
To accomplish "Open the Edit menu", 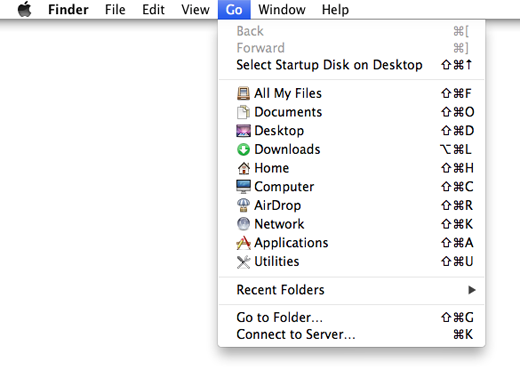I will 153,9.
